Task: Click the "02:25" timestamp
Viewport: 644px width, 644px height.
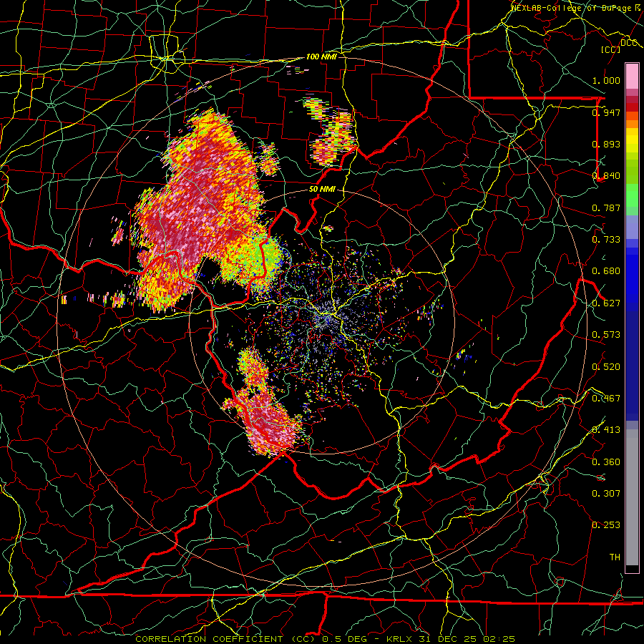Action: (x=497, y=639)
